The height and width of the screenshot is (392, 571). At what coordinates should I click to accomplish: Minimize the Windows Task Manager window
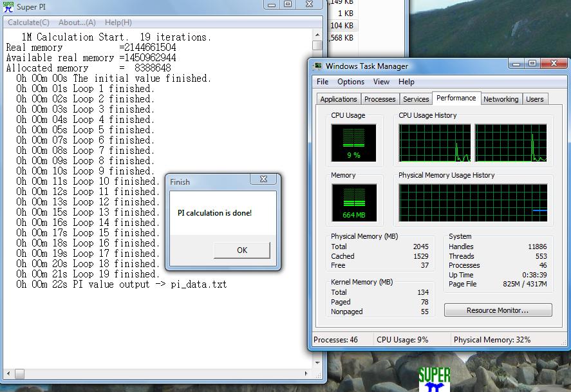coord(516,64)
